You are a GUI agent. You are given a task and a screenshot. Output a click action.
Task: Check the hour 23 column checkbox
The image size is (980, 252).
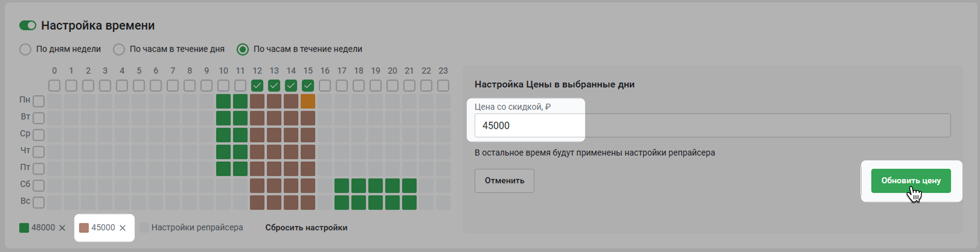pyautogui.click(x=443, y=86)
